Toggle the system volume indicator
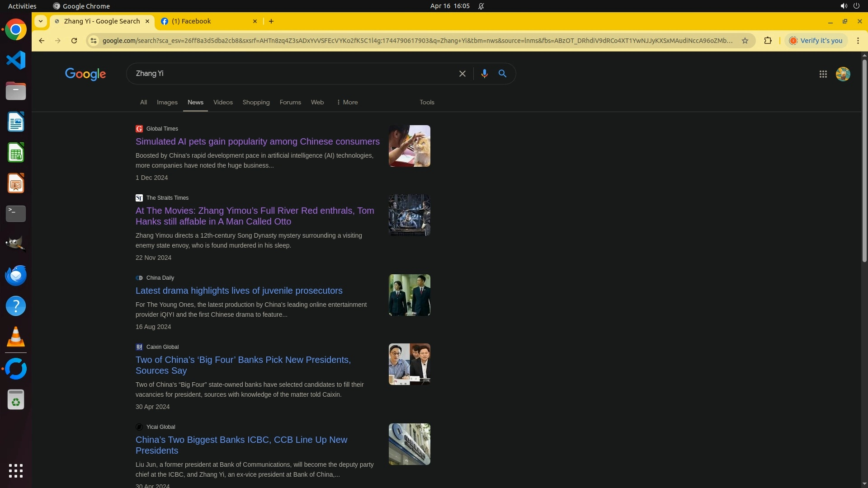The height and width of the screenshot is (488, 868). coord(844,6)
